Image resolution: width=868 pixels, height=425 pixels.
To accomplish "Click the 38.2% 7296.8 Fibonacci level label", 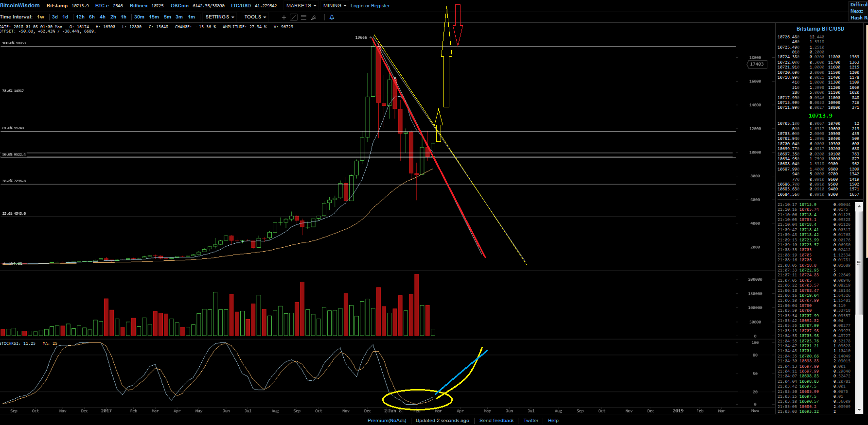I will click(14, 181).
